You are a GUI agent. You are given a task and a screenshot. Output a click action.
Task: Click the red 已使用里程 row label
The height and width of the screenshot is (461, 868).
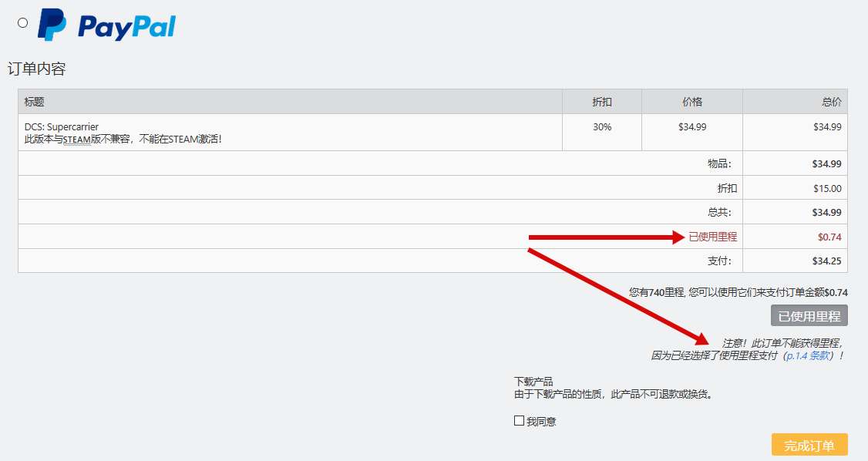tap(712, 237)
